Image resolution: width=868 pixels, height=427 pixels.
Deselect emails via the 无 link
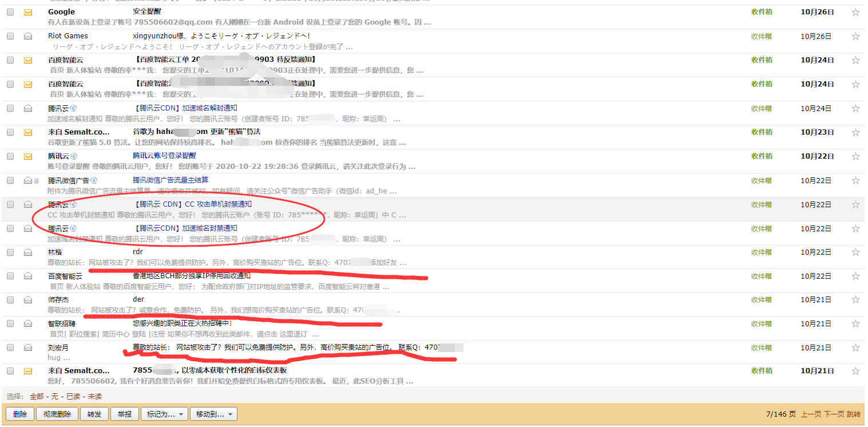pos(55,396)
